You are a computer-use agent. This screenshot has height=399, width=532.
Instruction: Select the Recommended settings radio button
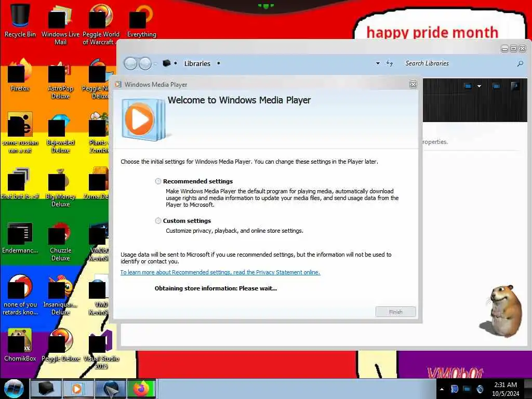(x=158, y=181)
